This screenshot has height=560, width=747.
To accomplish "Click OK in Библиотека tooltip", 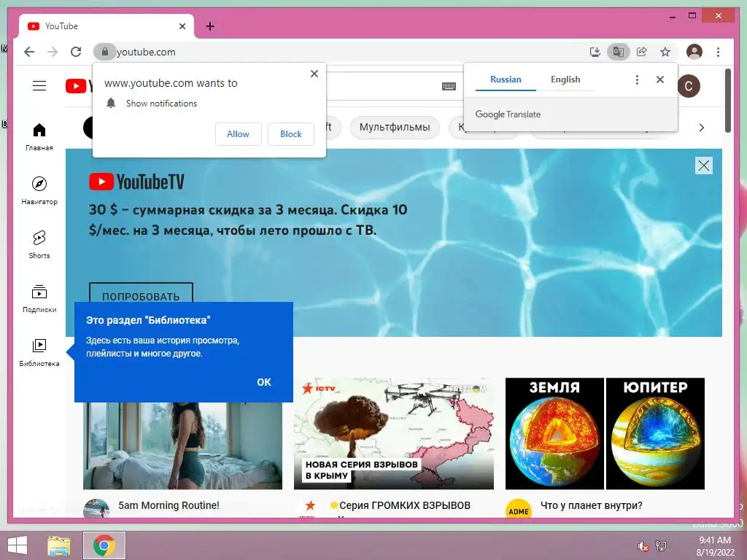I will [264, 382].
